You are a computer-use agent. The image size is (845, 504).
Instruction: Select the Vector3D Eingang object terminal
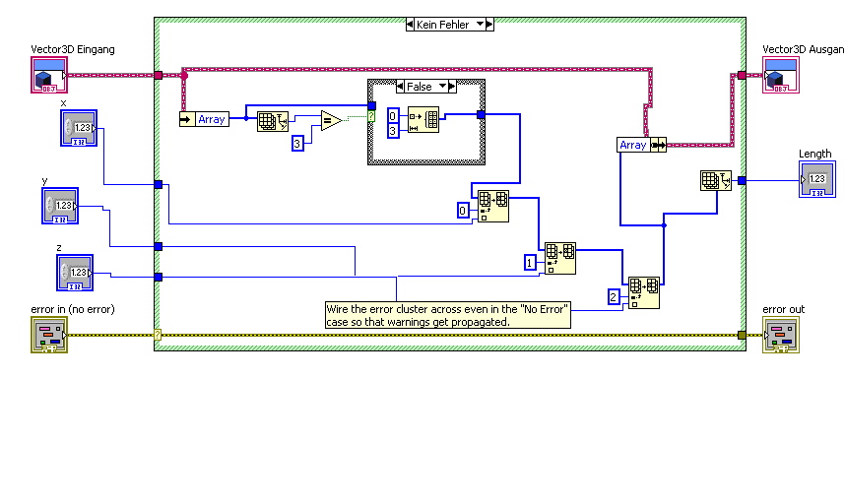click(49, 75)
